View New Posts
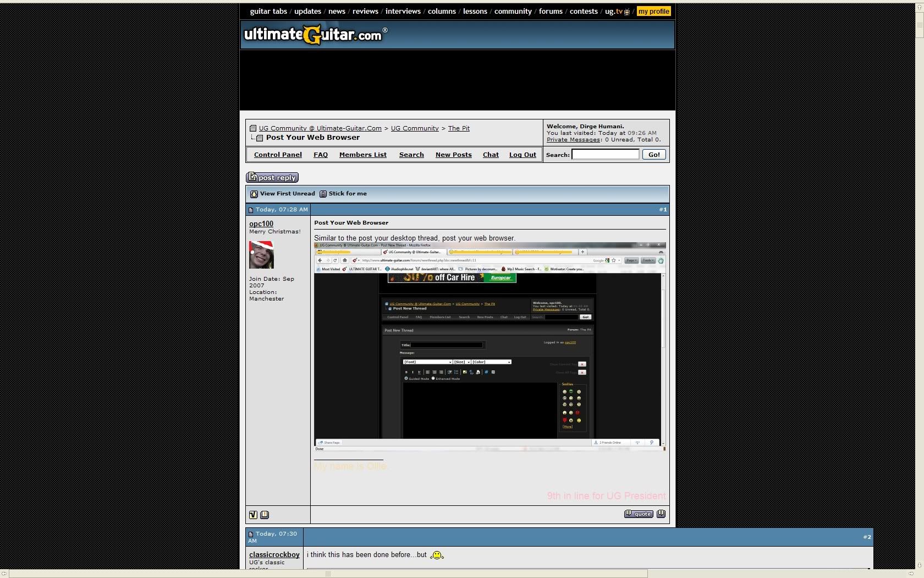Image resolution: width=924 pixels, height=578 pixels. (454, 155)
